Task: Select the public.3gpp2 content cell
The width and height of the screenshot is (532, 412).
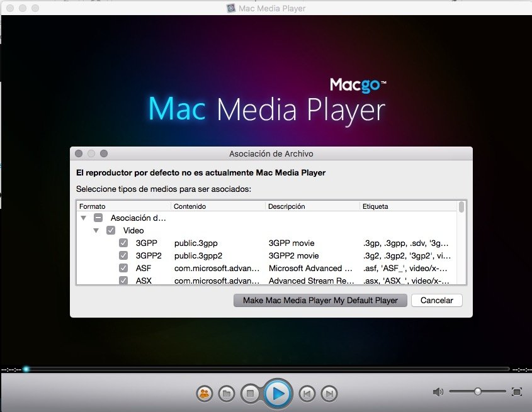Action: 198,255
